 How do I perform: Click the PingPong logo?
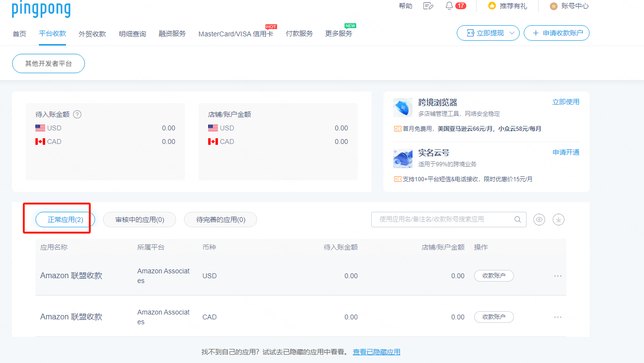click(41, 9)
